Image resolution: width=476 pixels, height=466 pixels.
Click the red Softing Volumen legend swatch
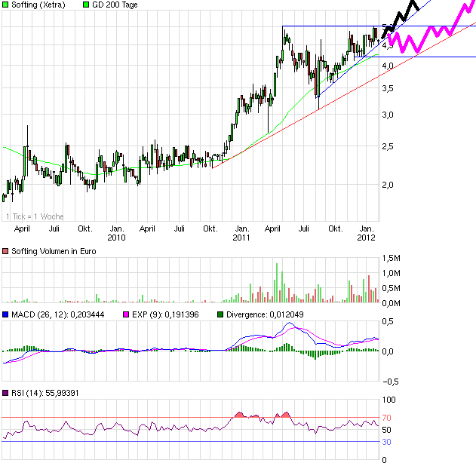pos(5,251)
